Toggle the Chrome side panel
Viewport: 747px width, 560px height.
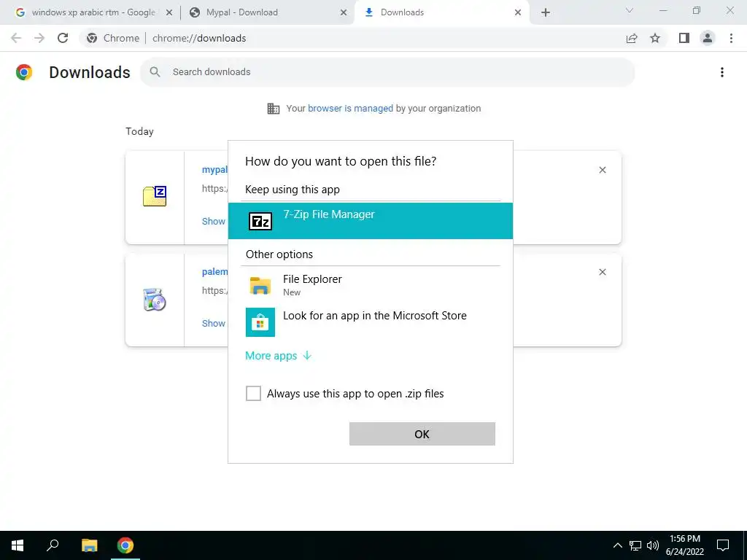tap(684, 38)
